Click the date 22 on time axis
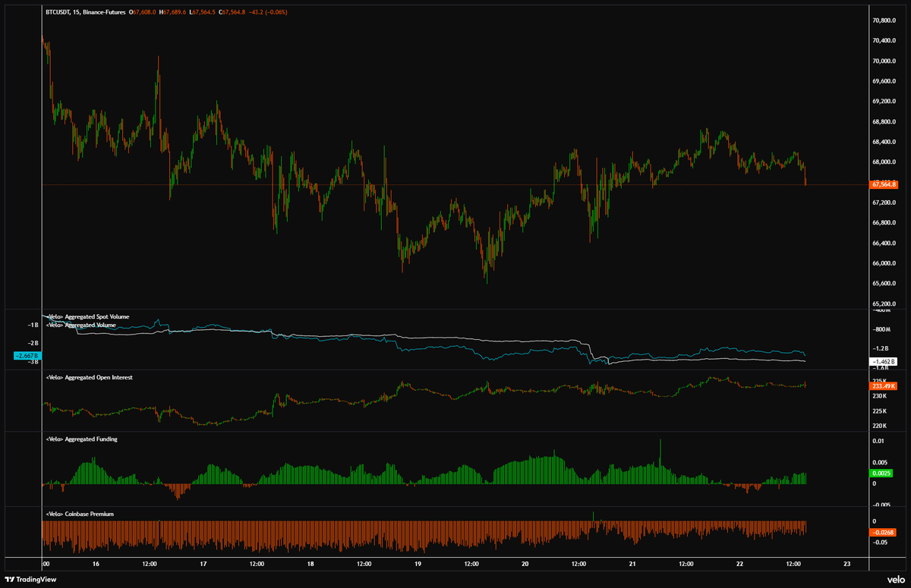 (x=740, y=564)
